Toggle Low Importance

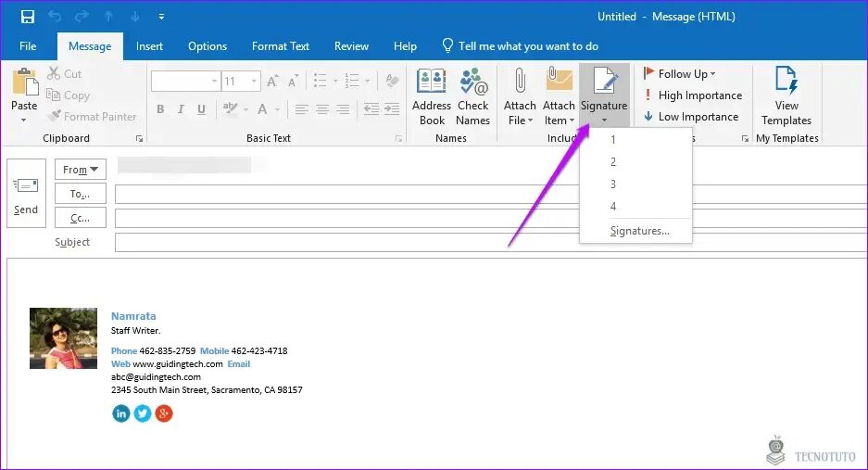point(691,117)
